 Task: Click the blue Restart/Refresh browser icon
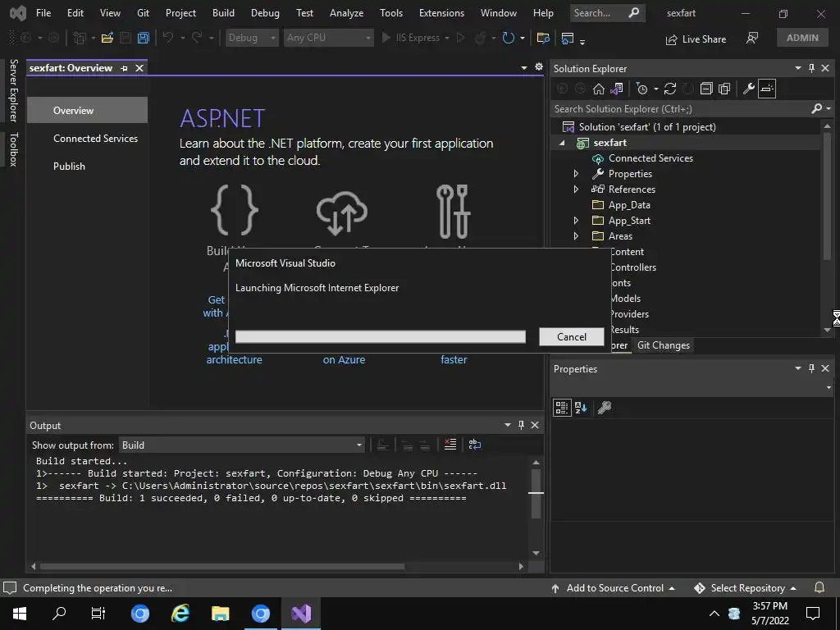tap(509, 38)
